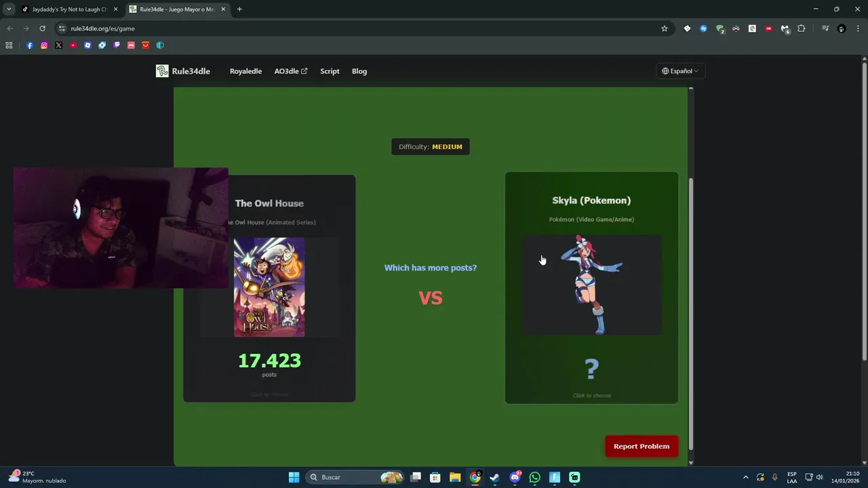Select the Rule34dle browser tab
This screenshot has height=488, width=868.
pos(176,9)
